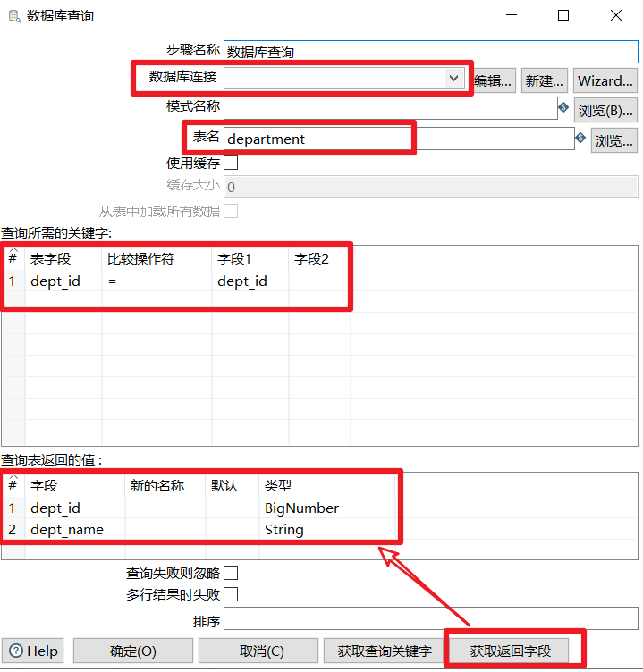Click the BigNumber type cell
643x672 pixels.
(x=327, y=508)
